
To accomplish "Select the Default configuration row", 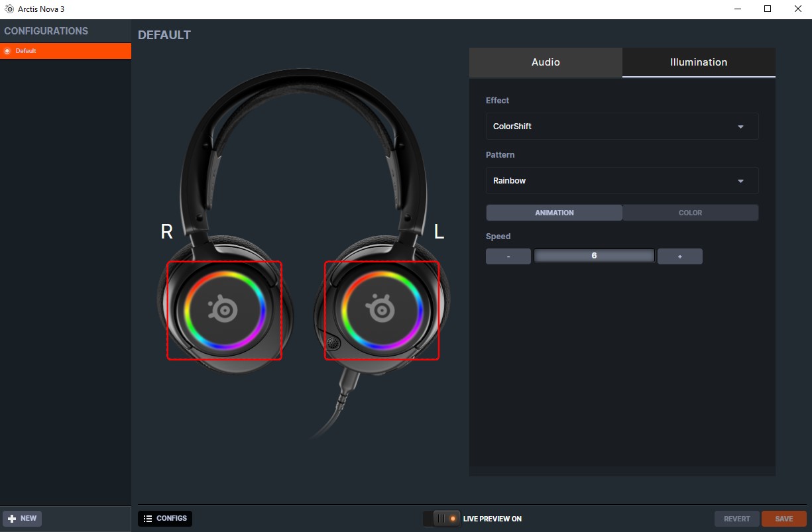I will (66, 51).
